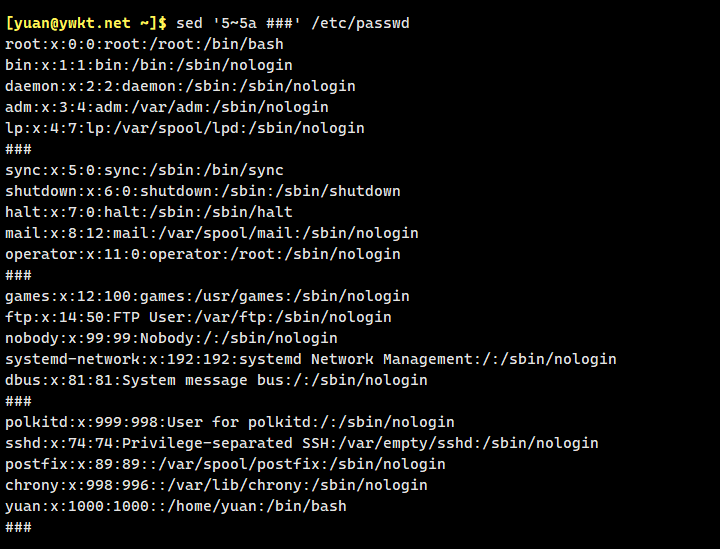The height and width of the screenshot is (549, 720).
Task: Click the games user entry
Action: tap(207, 296)
